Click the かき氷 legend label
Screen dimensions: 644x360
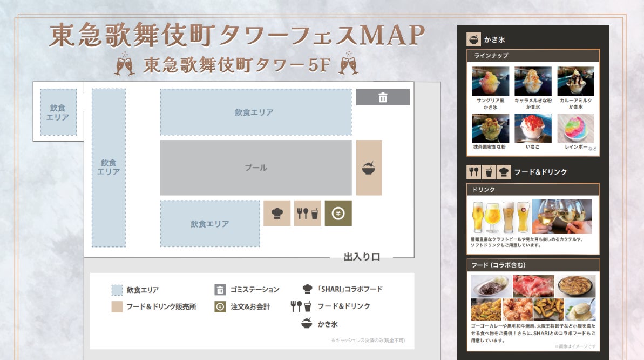[328, 324]
